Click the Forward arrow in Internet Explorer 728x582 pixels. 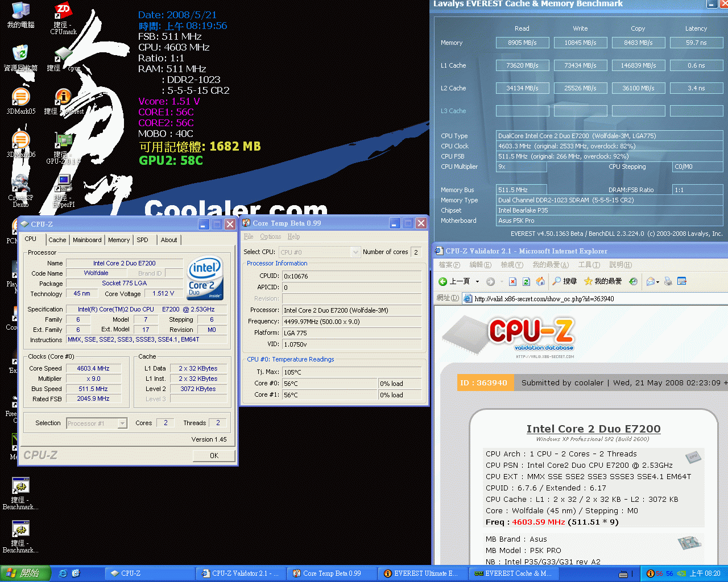pos(490,281)
